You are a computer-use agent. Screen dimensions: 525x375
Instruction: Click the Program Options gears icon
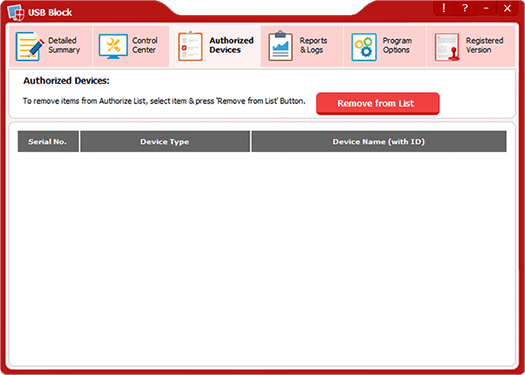tap(364, 47)
